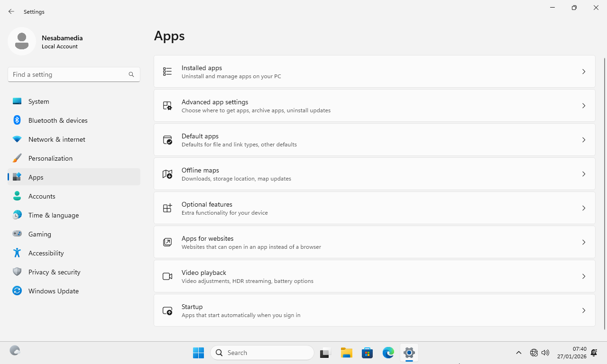Screen dimensions: 607x364
Task: Expand Apps for websites chevron arrow
Action: [584, 242]
